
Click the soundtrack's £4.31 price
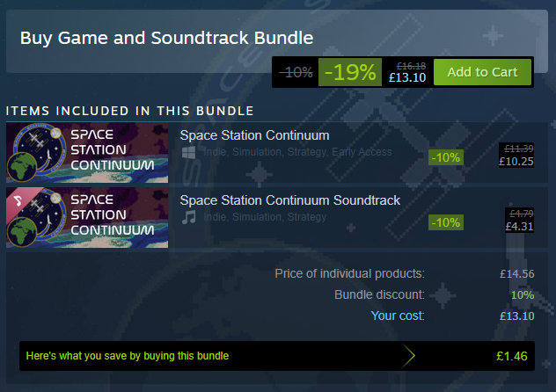point(517,226)
